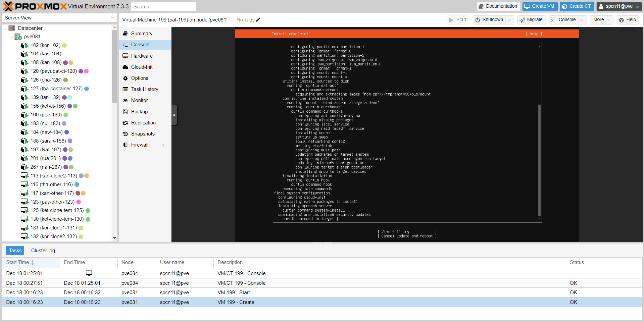
Task: Click the green tag dot next to 102 (kor-102)
Action: coord(64,45)
